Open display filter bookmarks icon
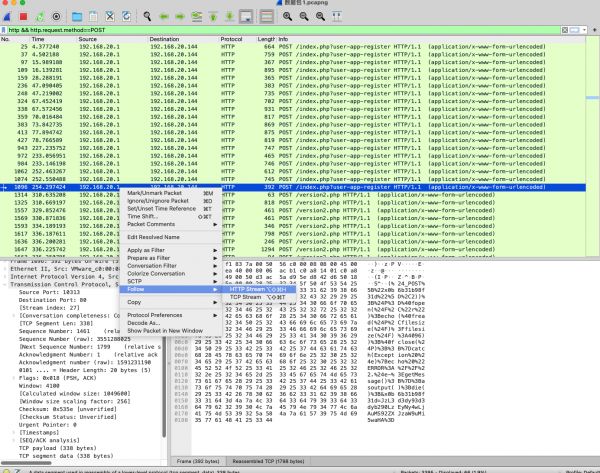The width and height of the screenshot is (600, 473). click(4, 30)
